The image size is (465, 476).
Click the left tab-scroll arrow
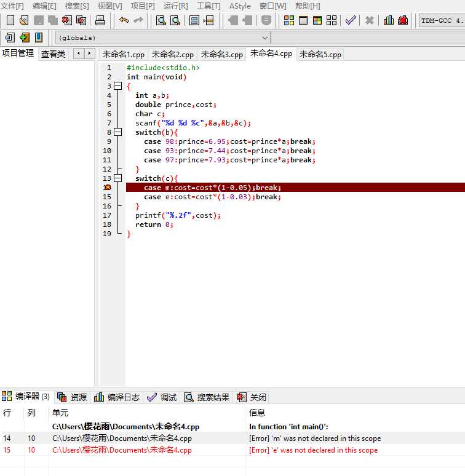click(x=79, y=54)
